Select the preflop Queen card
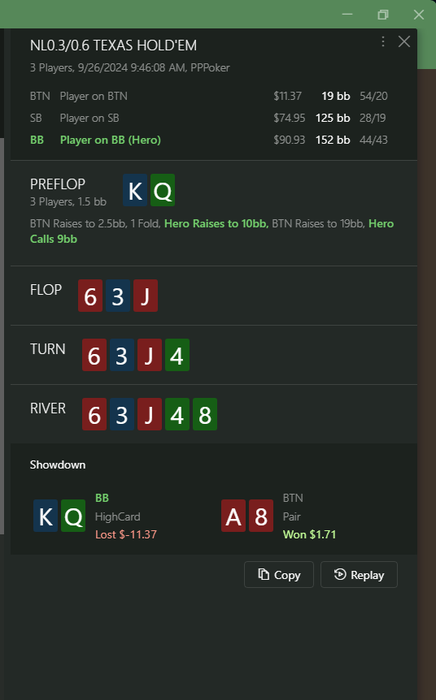 (162, 190)
